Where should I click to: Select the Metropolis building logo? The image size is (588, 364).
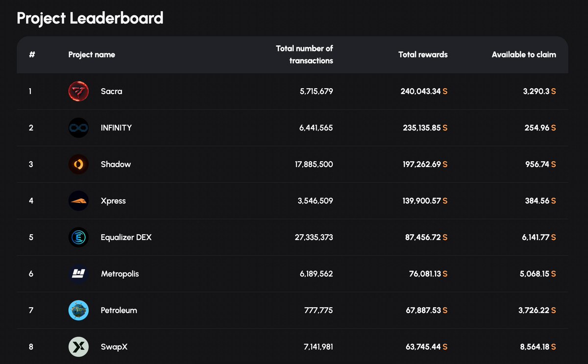coord(78,274)
